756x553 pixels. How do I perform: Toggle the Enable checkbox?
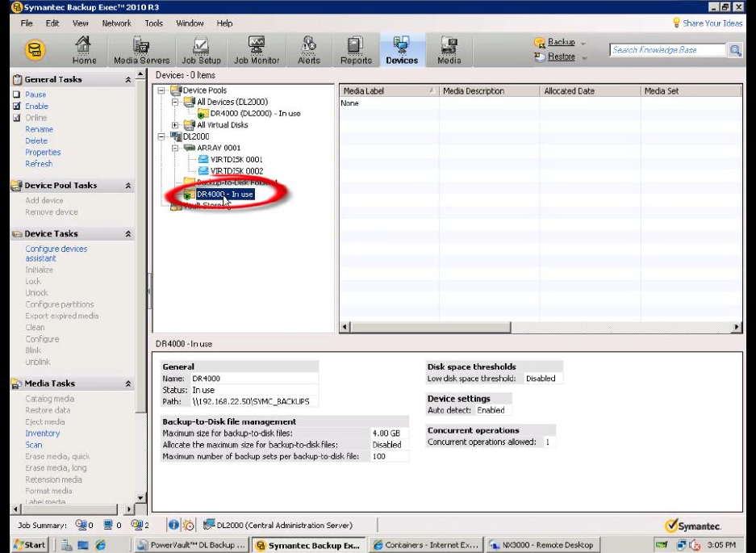[x=17, y=107]
